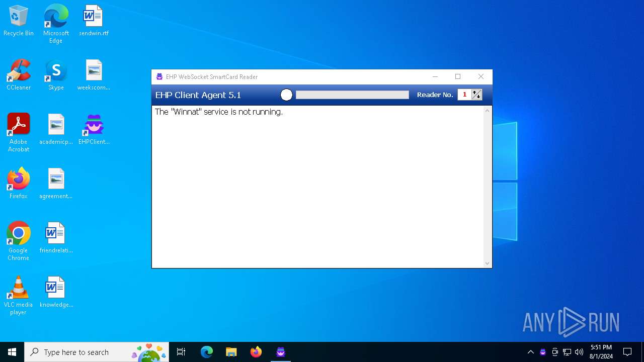Open the EHPClient... desktop shortcut
The height and width of the screenshot is (362, 644).
[94, 129]
